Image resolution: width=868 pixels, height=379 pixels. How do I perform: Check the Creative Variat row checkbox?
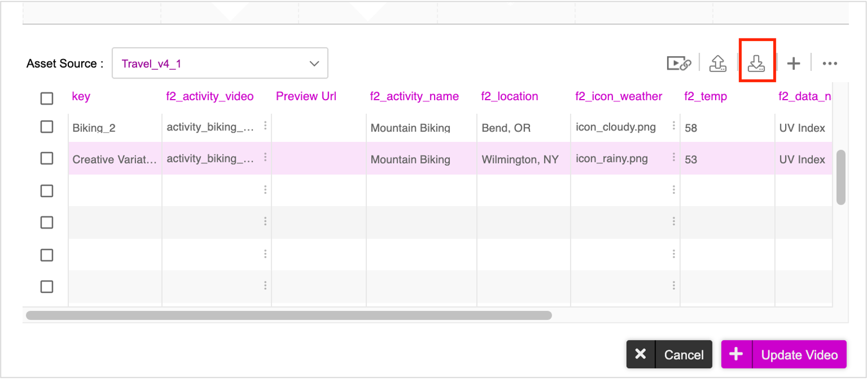tap(47, 158)
